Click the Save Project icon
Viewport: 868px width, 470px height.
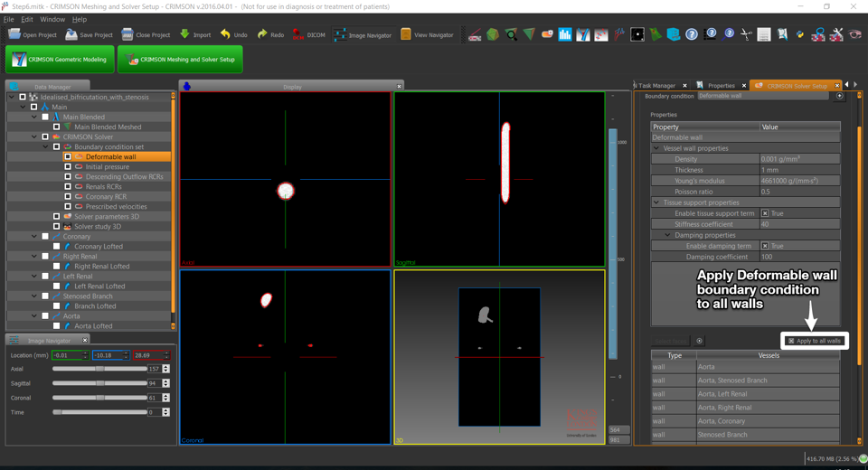coord(71,34)
